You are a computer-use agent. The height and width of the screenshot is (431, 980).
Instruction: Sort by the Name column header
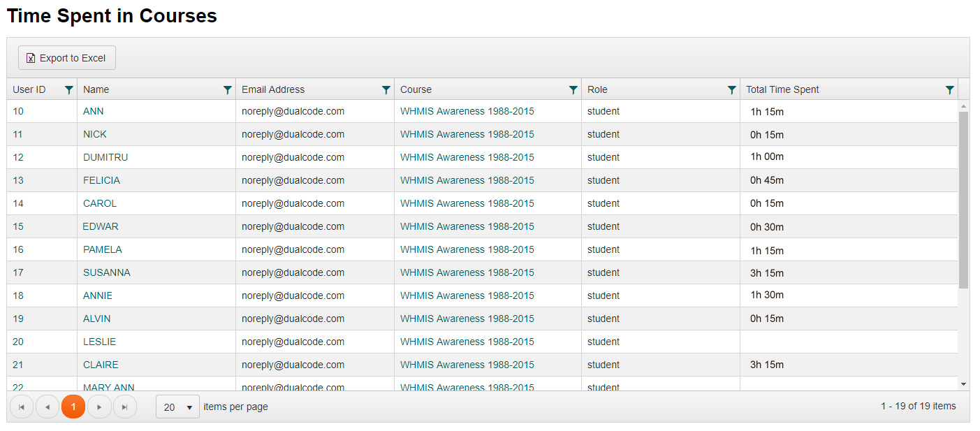coord(96,89)
